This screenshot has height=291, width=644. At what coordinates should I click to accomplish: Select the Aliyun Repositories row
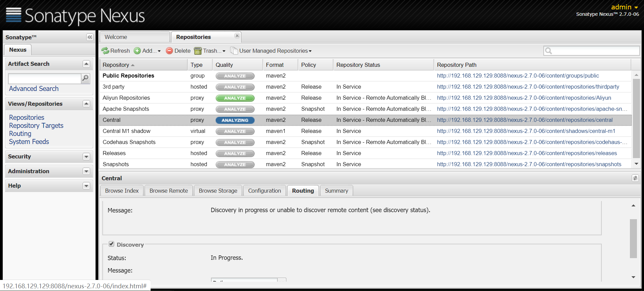click(x=366, y=98)
